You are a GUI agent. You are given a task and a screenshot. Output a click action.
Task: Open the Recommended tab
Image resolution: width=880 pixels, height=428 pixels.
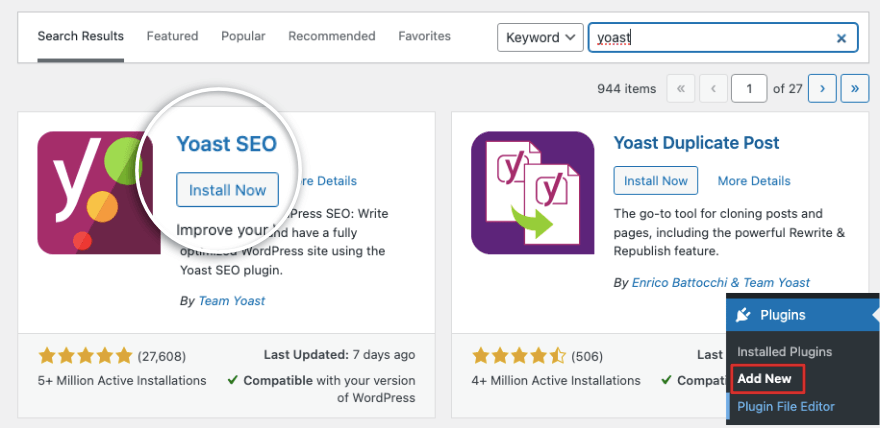pyautogui.click(x=332, y=36)
